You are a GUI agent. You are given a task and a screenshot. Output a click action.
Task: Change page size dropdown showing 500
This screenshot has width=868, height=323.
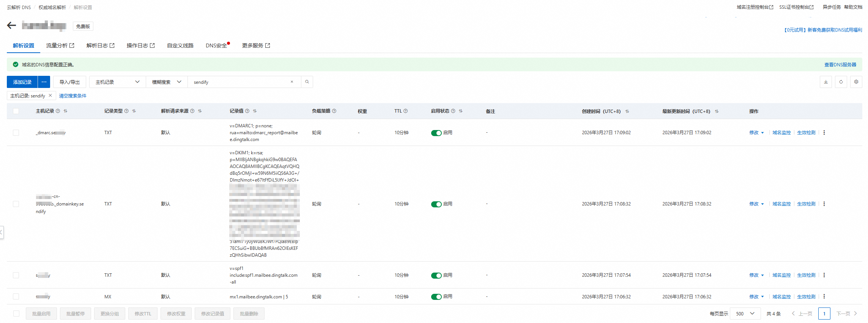click(x=745, y=314)
